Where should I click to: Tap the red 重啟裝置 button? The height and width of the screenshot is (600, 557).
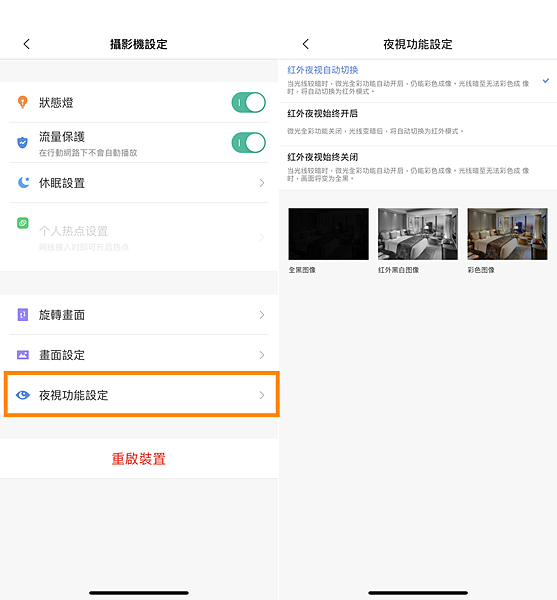(x=138, y=458)
